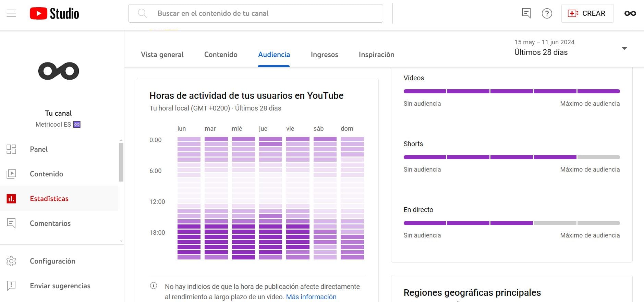The width and height of the screenshot is (644, 302).
Task: Open Configuración in the sidebar
Action: click(x=59, y=261)
